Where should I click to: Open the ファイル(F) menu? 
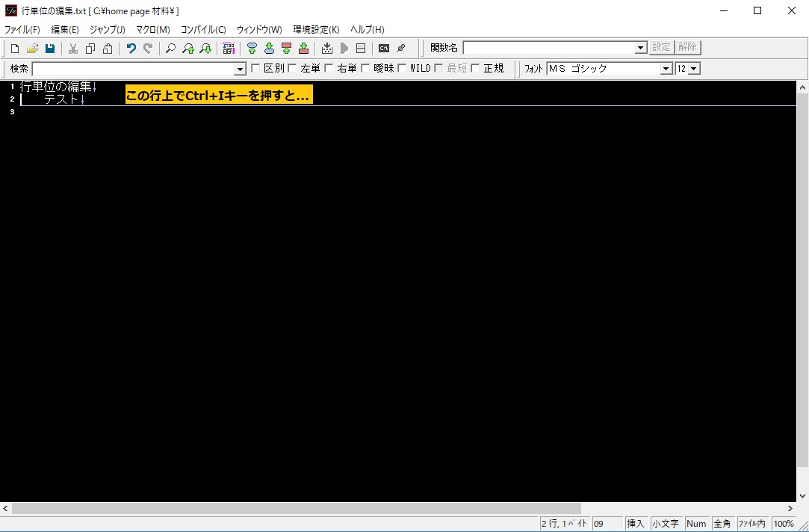tap(22, 29)
